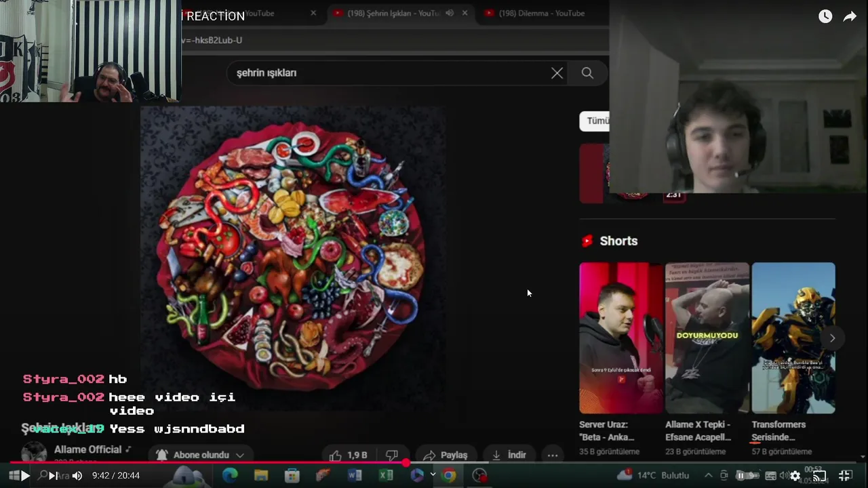The width and height of the screenshot is (868, 488).
Task: Open the share arrow at top right
Action: 850,16
